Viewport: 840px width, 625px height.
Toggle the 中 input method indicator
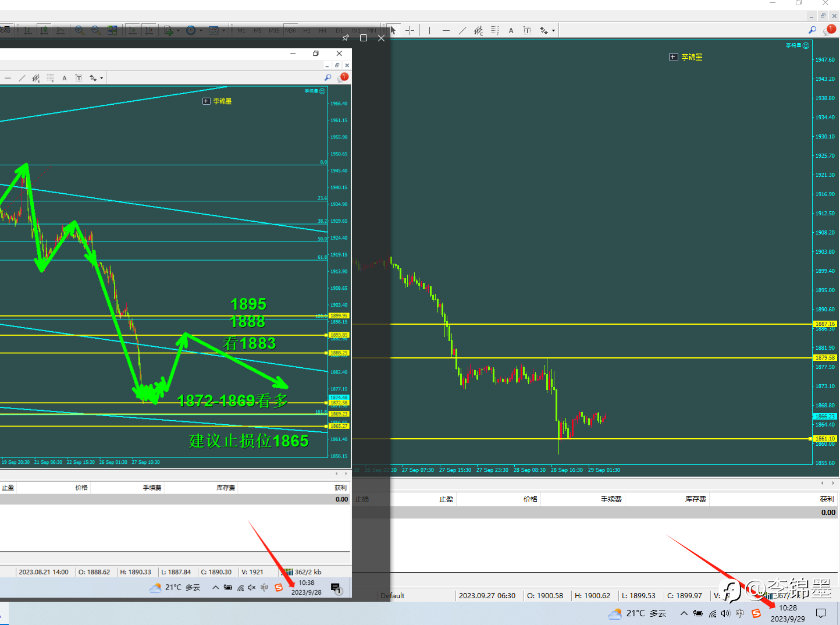[x=740, y=613]
